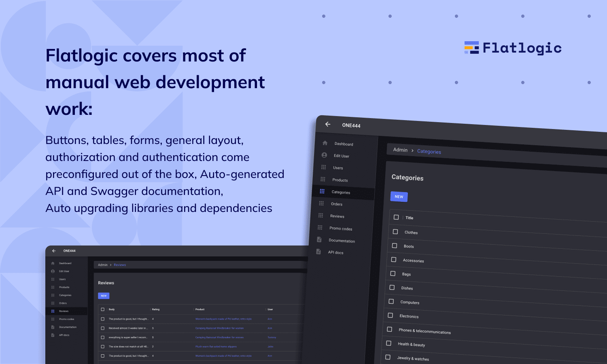Select the checkbox for Tommy's review row
Image resolution: width=607 pixels, height=364 pixels.
coord(102,337)
